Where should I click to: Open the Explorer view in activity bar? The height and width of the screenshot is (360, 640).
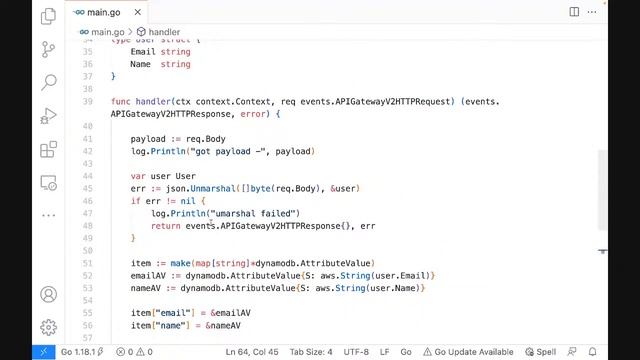48,16
